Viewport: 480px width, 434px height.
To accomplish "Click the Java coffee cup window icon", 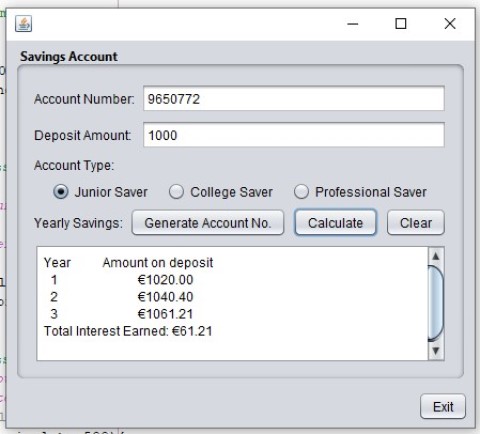I will tap(23, 24).
